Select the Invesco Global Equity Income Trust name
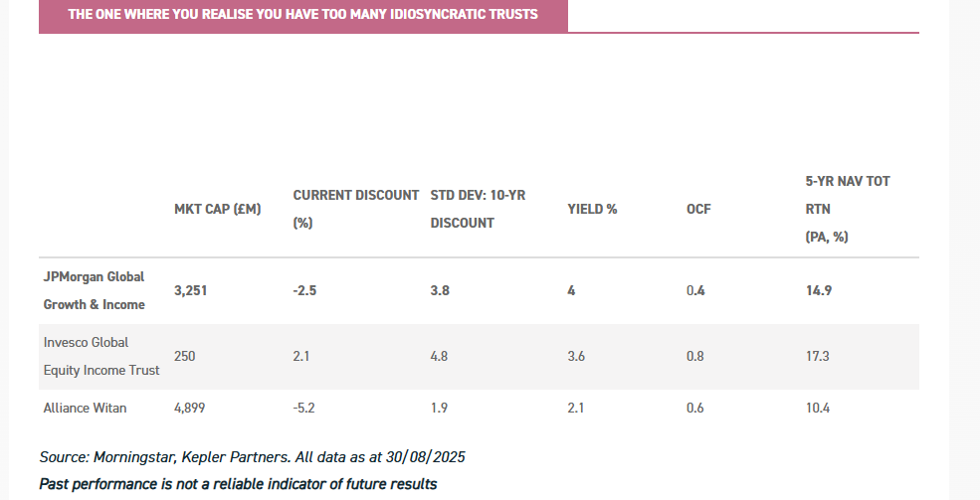Viewport: 980px width, 500px height. pyautogui.click(x=101, y=357)
